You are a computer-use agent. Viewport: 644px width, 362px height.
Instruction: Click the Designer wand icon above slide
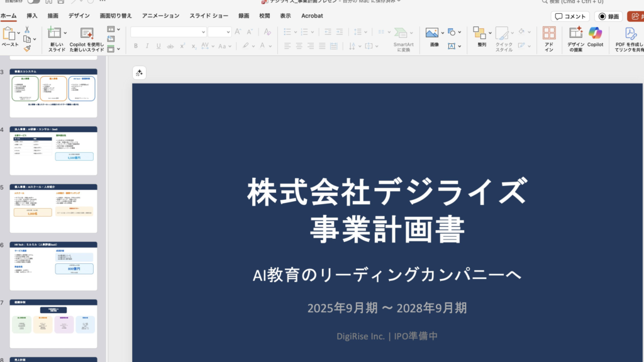pos(139,73)
